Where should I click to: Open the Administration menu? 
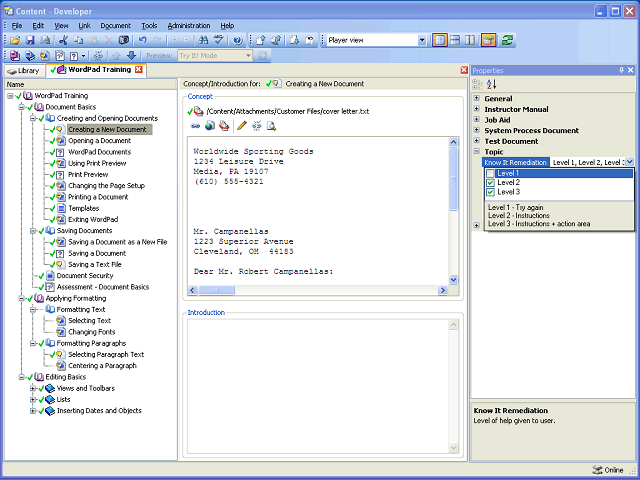pos(188,25)
